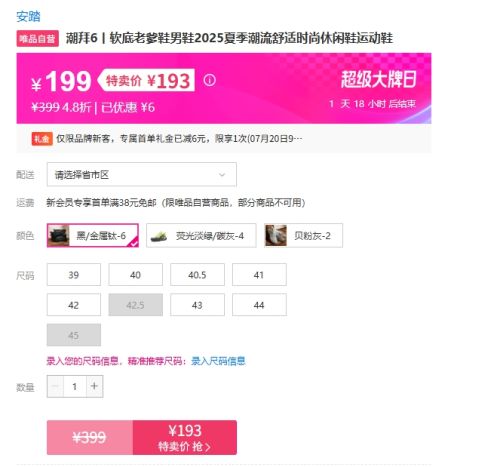The height and width of the screenshot is (467, 500).
Task: Decrease quantity with the minus button
Action: [x=55, y=386]
